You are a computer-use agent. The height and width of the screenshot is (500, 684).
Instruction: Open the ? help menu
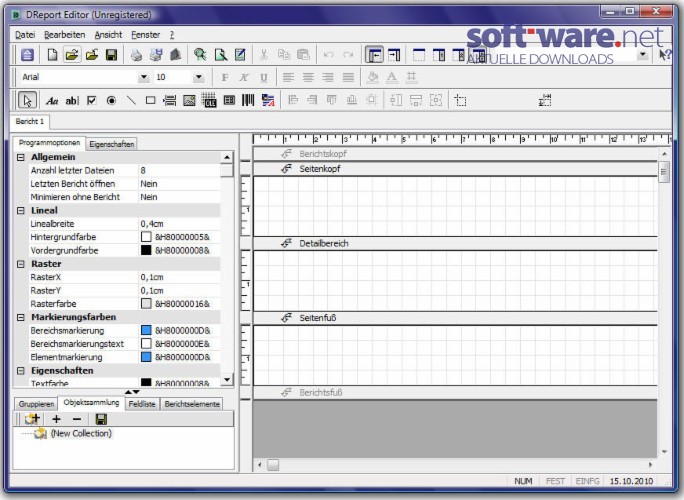(x=172, y=35)
